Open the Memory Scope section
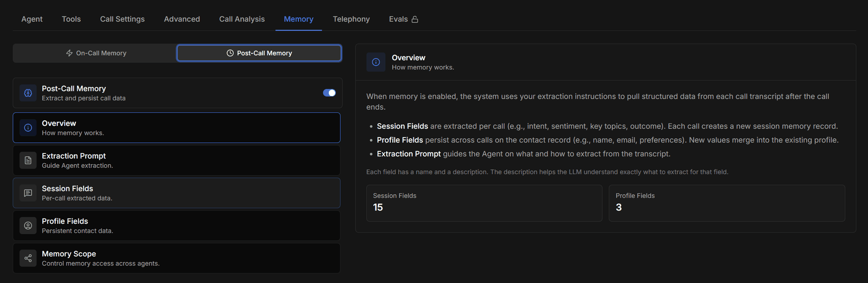The image size is (868, 283). [x=176, y=258]
